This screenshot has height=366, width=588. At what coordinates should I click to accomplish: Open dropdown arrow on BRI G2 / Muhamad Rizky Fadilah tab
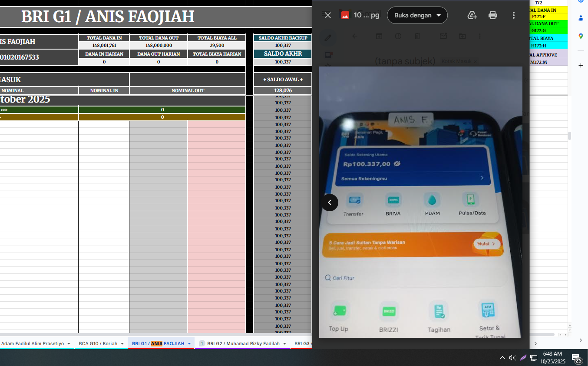pos(284,344)
